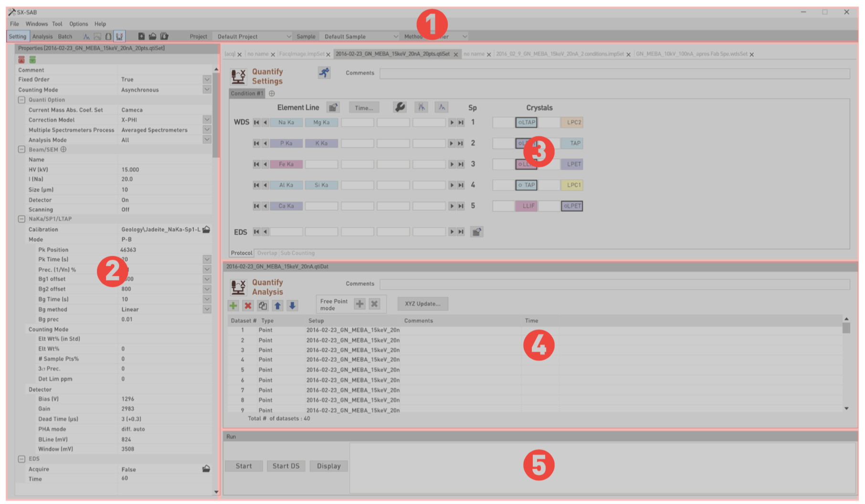The image size is (865, 504).
Task: Click the blue up arrow move dataset icon
Action: tap(277, 305)
